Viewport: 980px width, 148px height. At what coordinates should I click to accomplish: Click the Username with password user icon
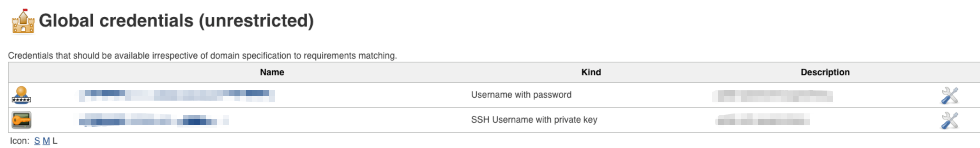21,95
